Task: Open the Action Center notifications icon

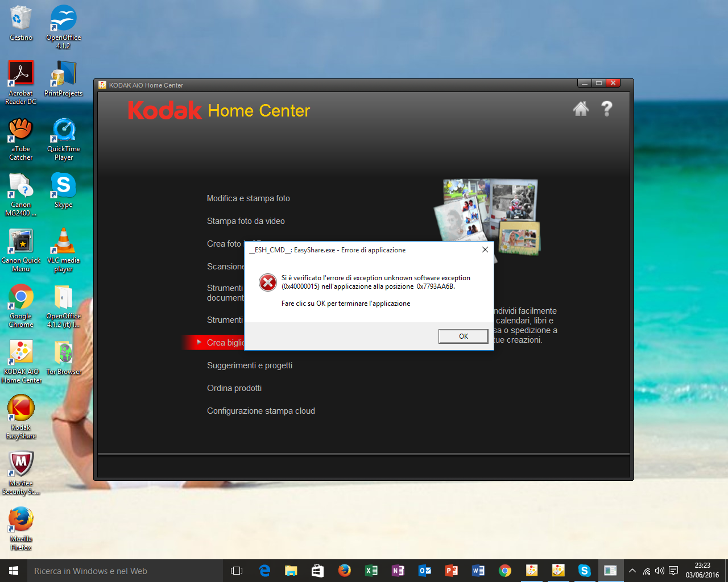Action: pyautogui.click(x=673, y=571)
